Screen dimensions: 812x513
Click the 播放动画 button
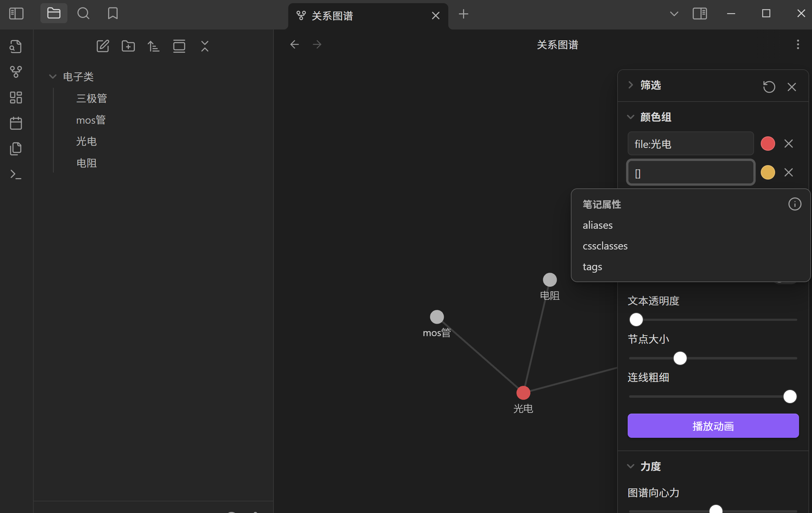713,426
